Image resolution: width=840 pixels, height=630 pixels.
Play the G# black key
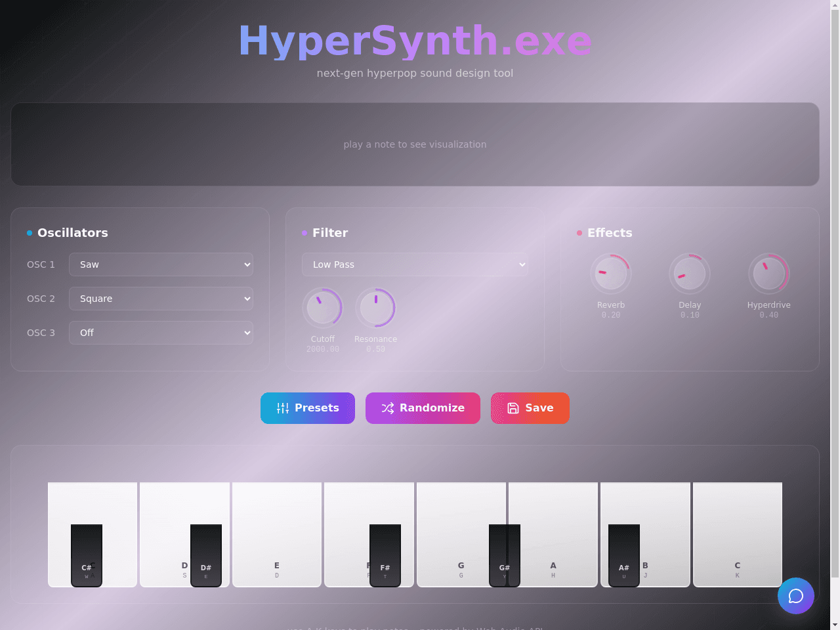[x=505, y=555]
